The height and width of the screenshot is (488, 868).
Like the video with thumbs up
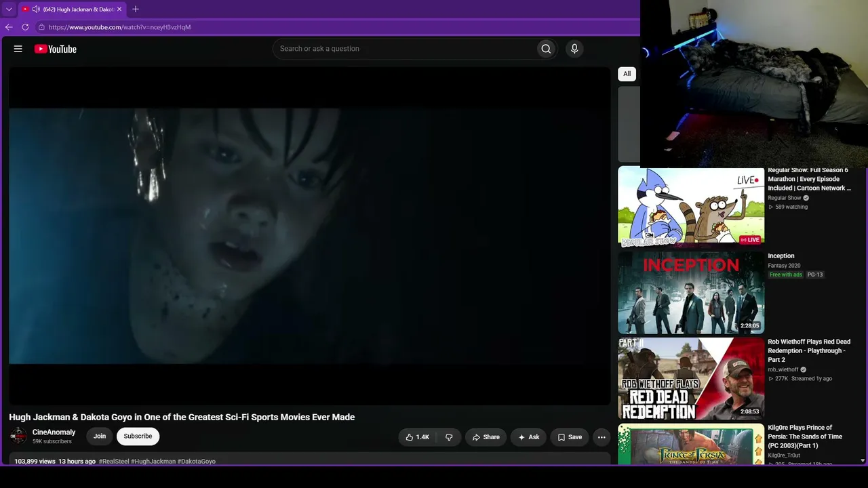click(418, 437)
